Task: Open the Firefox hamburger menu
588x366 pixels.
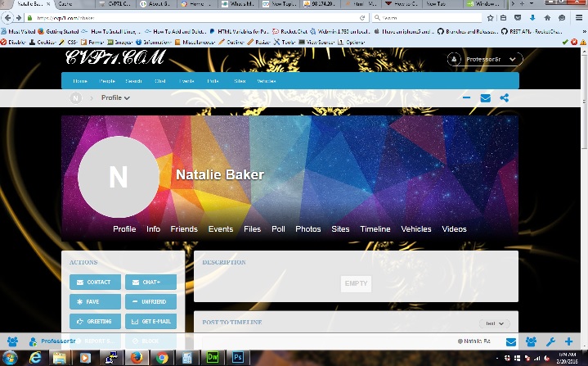Action: click(x=579, y=18)
